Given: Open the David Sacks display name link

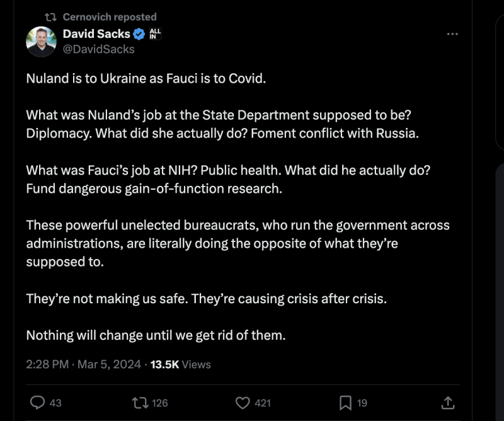Looking at the screenshot, I should coord(96,34).
